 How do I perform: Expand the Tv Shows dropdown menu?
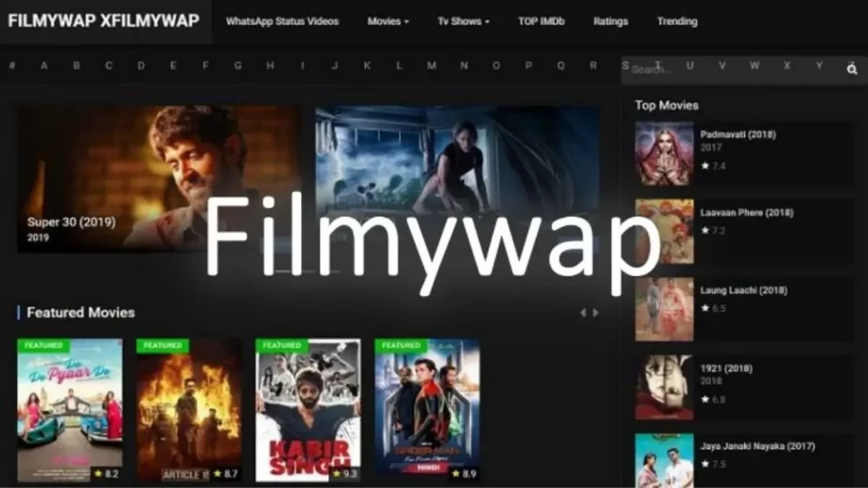tap(463, 21)
